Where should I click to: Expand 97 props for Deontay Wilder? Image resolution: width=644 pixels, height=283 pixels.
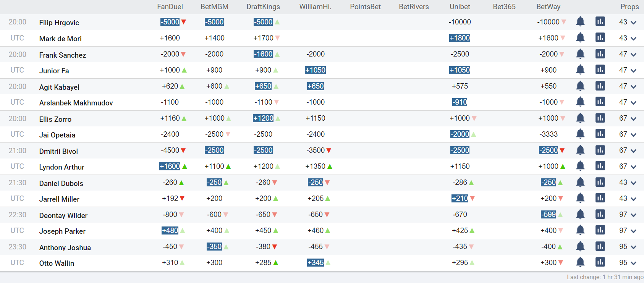tap(628, 215)
